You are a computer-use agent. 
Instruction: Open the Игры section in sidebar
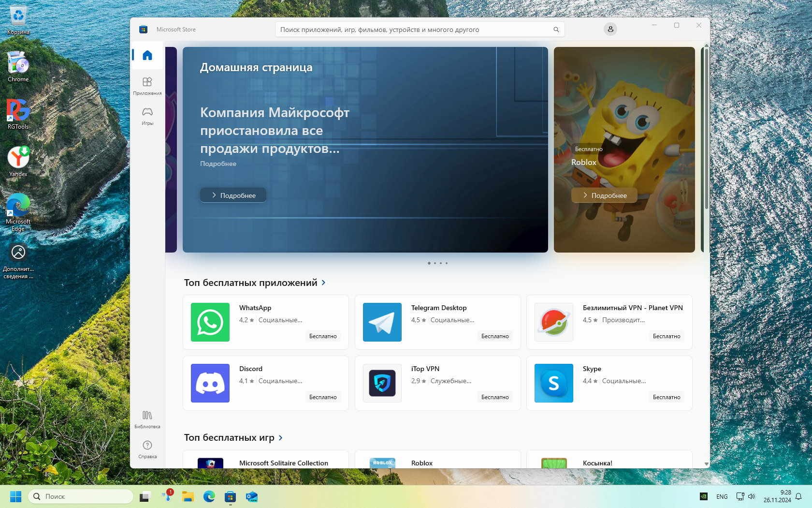click(147, 116)
